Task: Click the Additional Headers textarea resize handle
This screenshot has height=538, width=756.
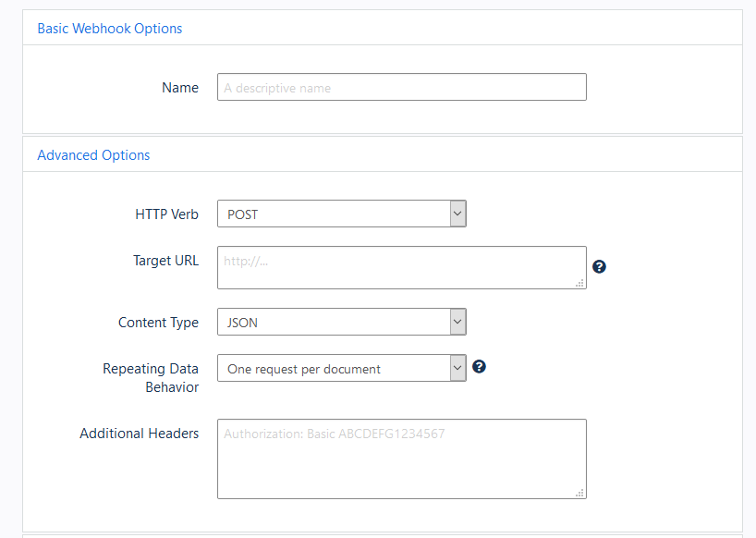Action: [x=580, y=493]
